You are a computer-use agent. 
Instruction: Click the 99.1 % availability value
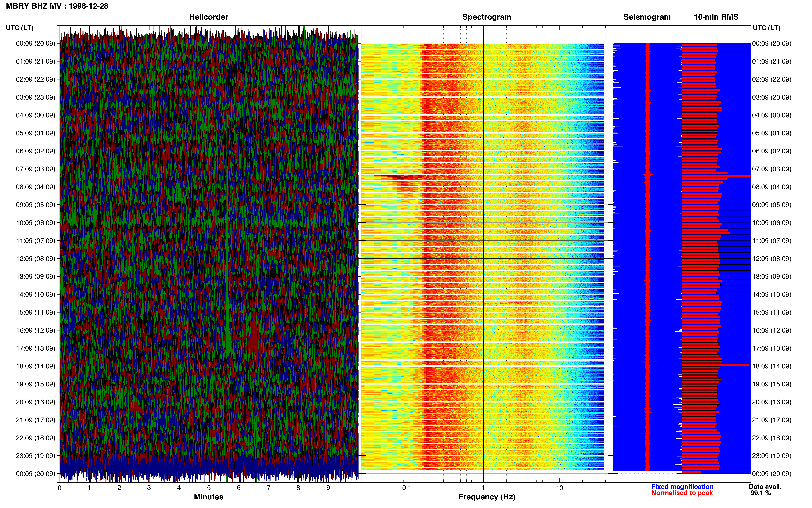pyautogui.click(x=761, y=493)
